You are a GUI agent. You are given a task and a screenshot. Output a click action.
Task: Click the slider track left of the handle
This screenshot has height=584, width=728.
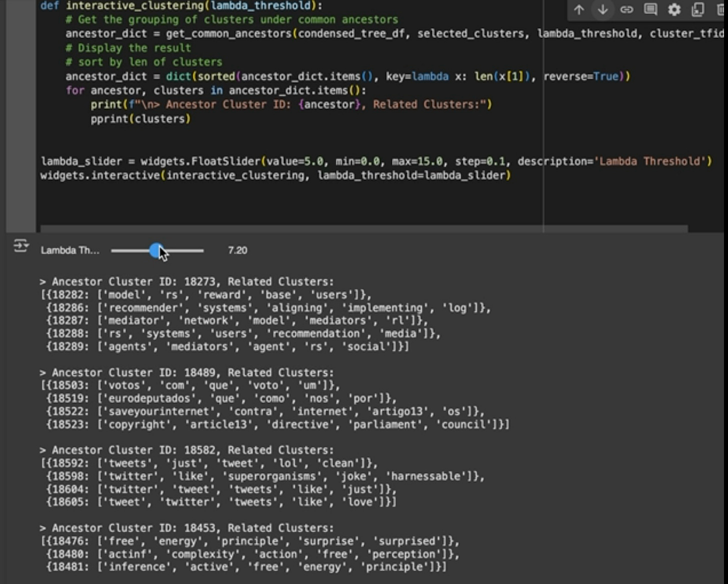pyautogui.click(x=130, y=250)
